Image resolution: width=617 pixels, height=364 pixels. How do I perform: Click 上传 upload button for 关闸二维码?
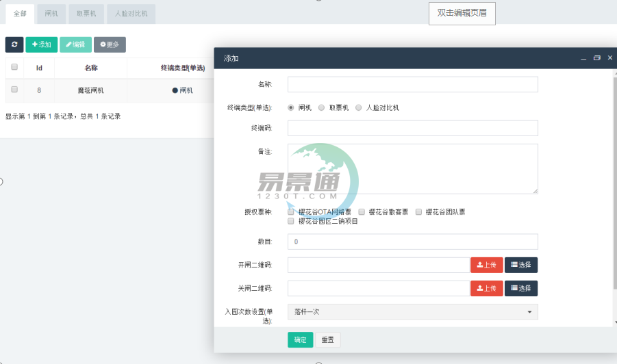(486, 288)
